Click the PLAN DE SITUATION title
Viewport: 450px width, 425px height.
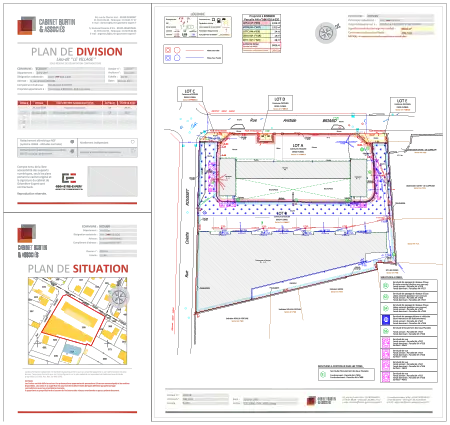[x=78, y=269]
